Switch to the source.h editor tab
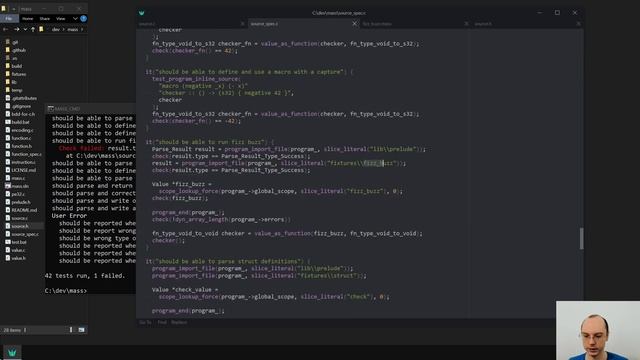 pos(483,24)
